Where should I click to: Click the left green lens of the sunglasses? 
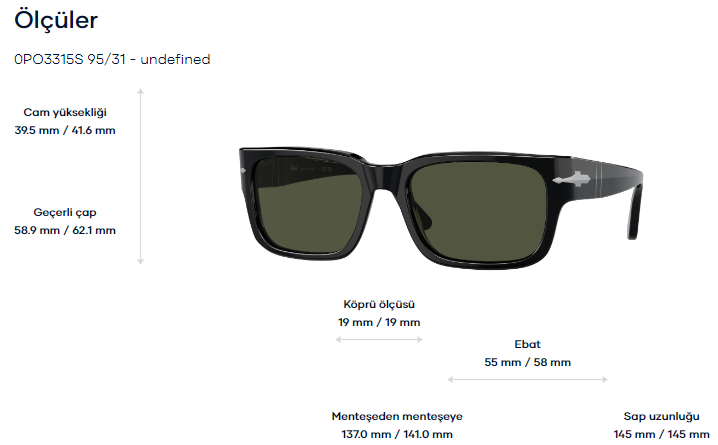click(x=308, y=204)
